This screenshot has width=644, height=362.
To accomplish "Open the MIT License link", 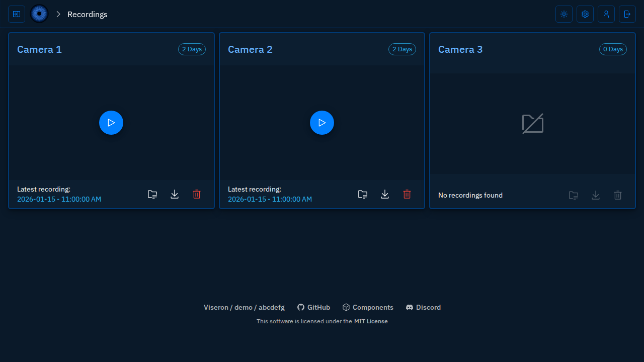I will tap(371, 321).
